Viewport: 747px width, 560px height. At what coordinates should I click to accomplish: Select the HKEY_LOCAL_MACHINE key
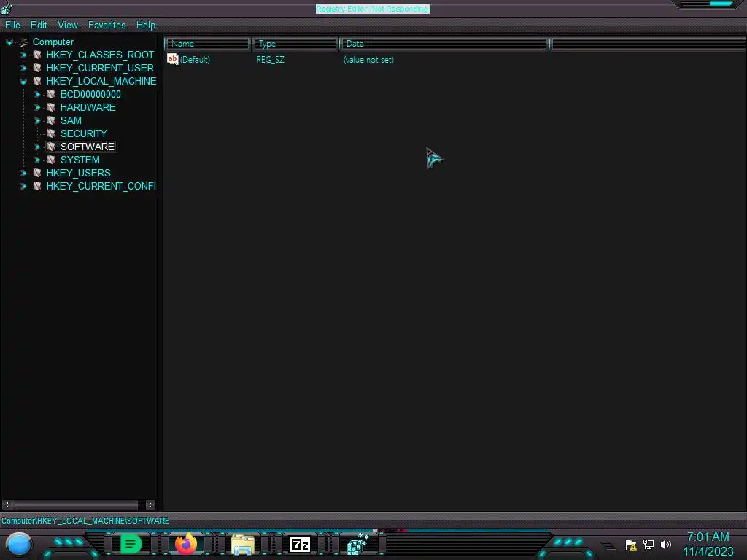pyautogui.click(x=101, y=82)
